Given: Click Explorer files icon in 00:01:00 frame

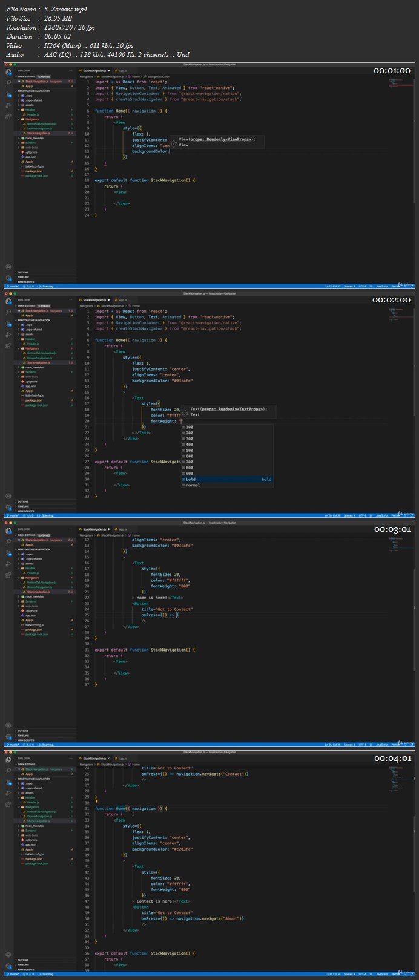Looking at the screenshot, I should (x=8, y=72).
